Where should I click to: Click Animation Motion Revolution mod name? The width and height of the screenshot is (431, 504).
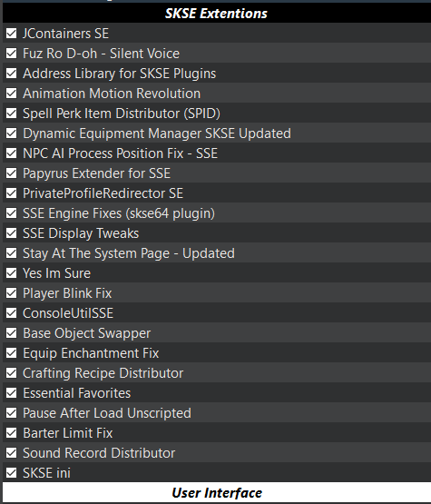(112, 94)
